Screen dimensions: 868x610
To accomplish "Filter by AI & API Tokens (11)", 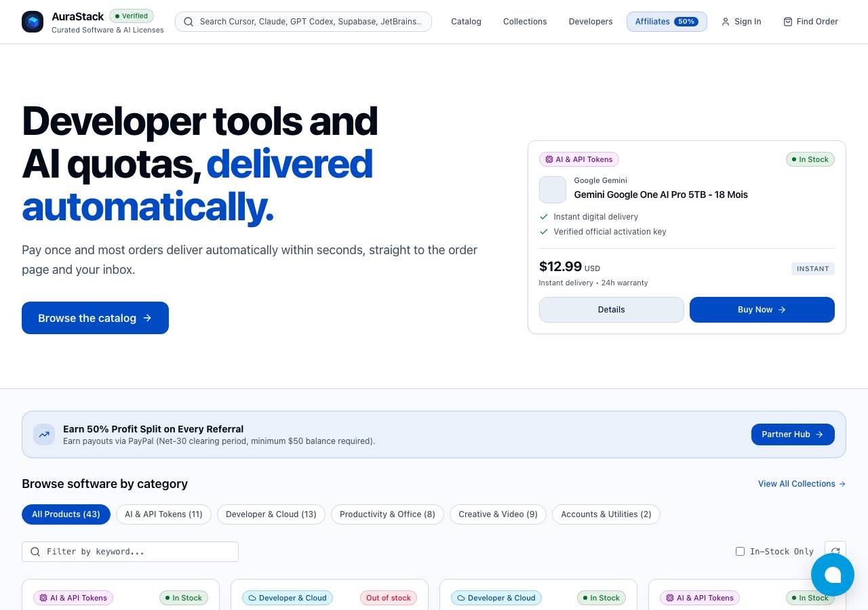I will pyautogui.click(x=163, y=514).
